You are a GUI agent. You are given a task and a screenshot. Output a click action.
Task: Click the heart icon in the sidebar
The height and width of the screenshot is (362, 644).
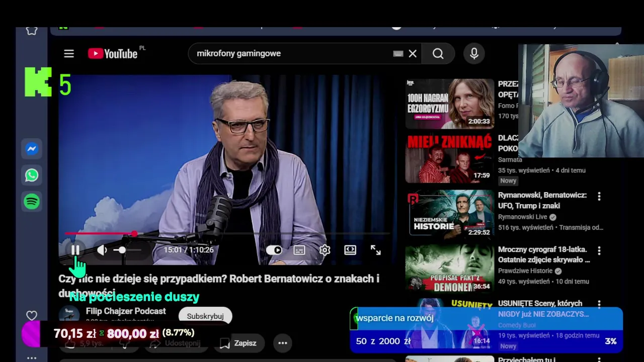(32, 316)
